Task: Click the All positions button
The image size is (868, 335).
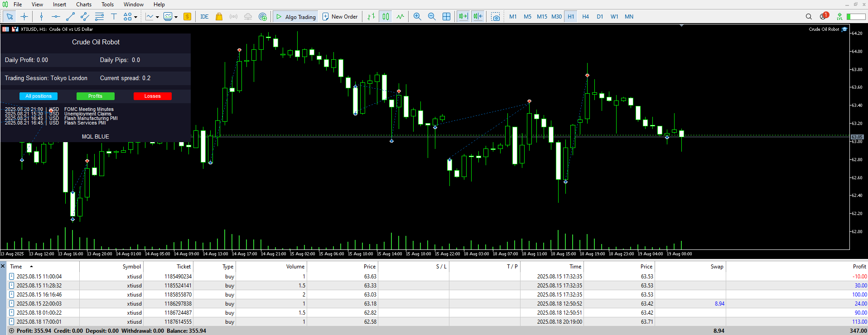Action: (39, 96)
